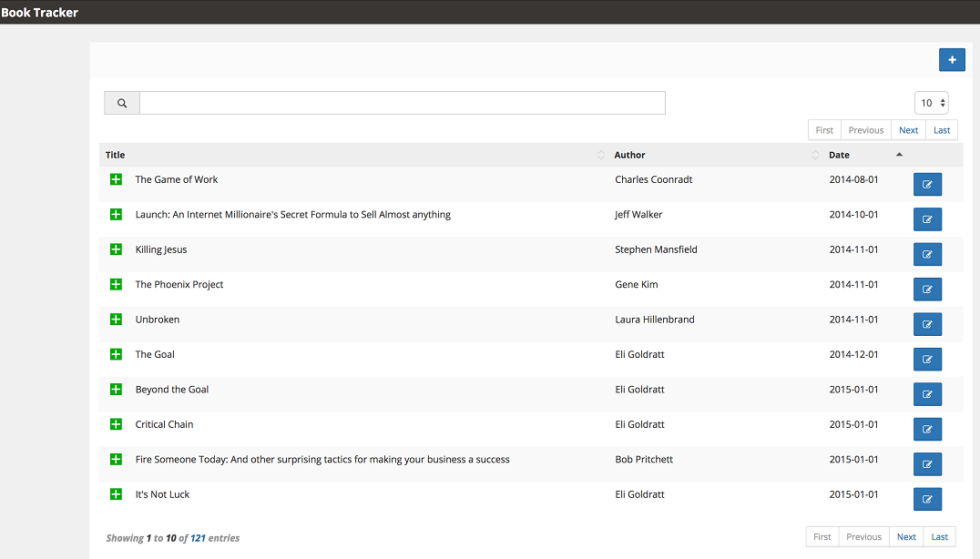Open edit icon for Killing Jesus

click(x=927, y=254)
